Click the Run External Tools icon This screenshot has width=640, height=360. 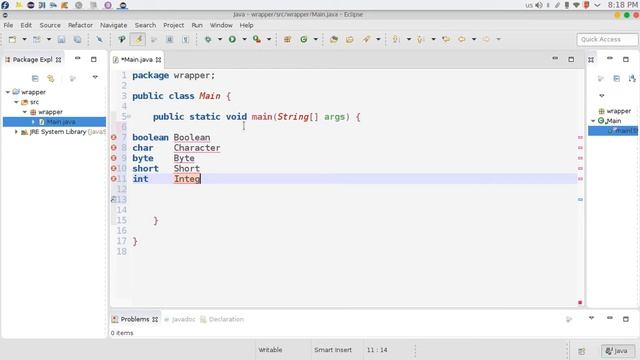click(x=257, y=40)
